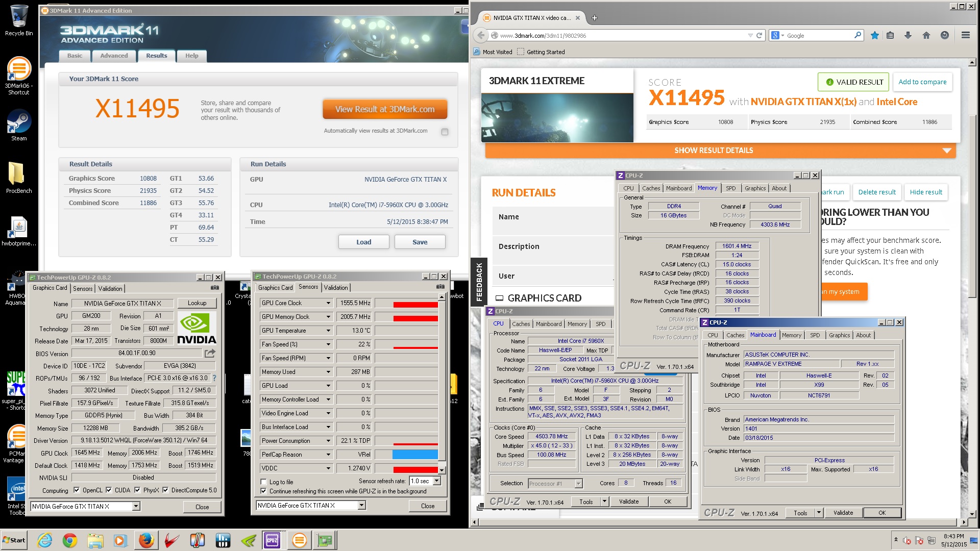The height and width of the screenshot is (551, 980).
Task: Toggle OpenCL checkbox in GPU-Z
Action: click(77, 490)
